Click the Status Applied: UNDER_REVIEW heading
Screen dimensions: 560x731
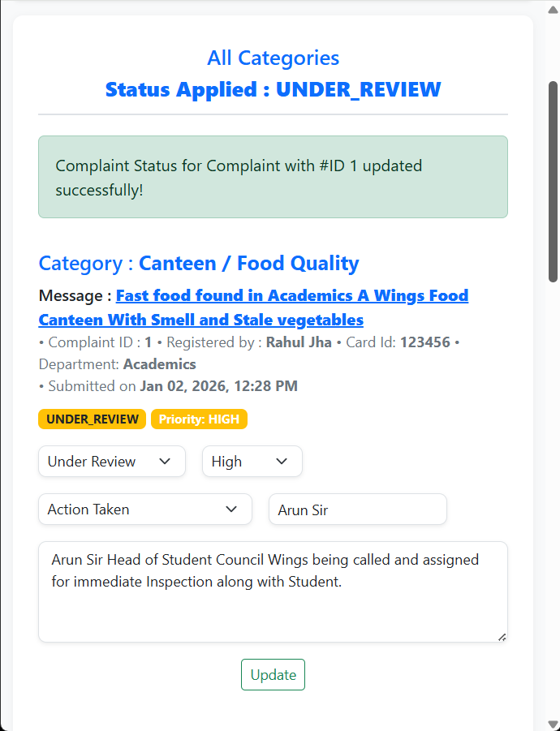273,89
